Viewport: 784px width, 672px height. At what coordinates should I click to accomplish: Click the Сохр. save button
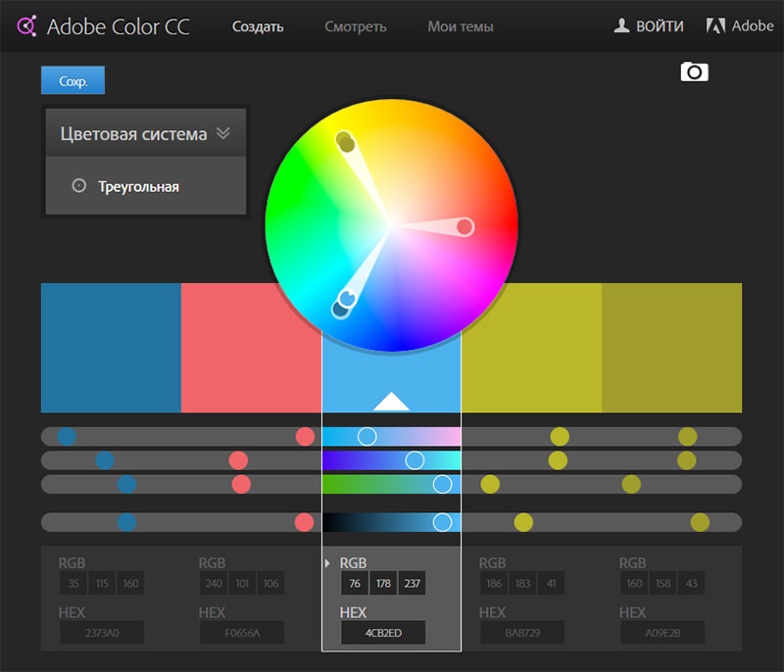coord(73,80)
